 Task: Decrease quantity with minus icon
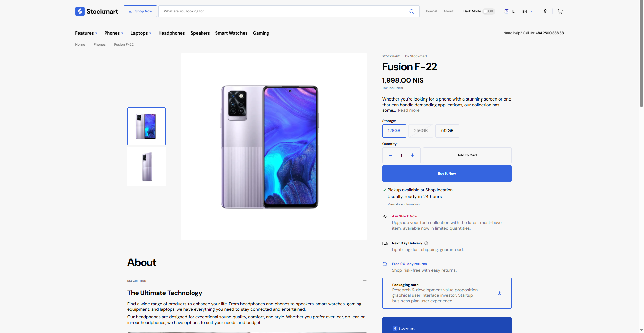click(390, 155)
